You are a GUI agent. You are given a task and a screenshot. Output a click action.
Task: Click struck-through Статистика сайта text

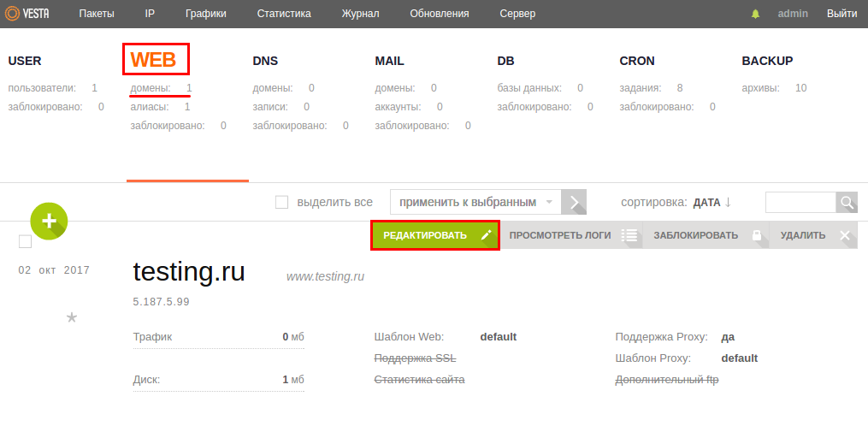click(420, 380)
